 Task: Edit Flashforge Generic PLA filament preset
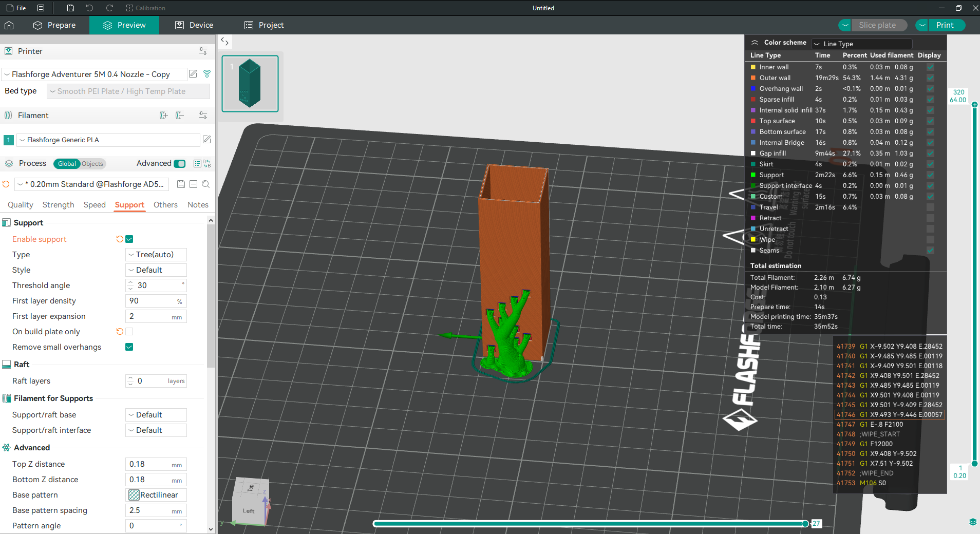[207, 140]
